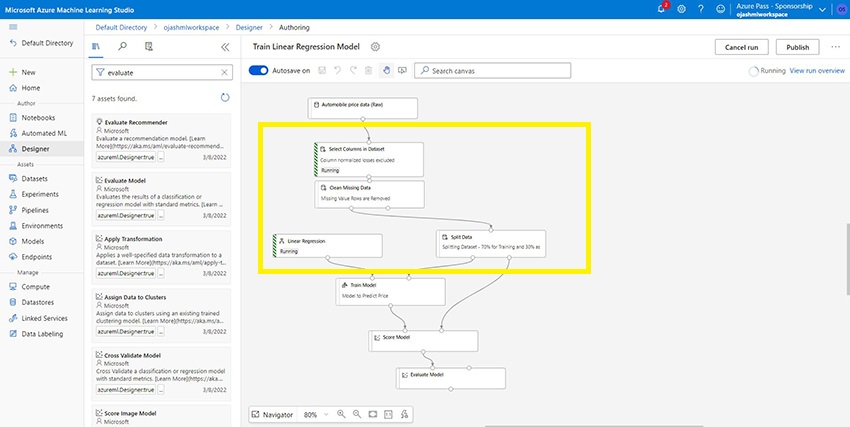Open Notebooks in the sidebar

(x=33, y=118)
